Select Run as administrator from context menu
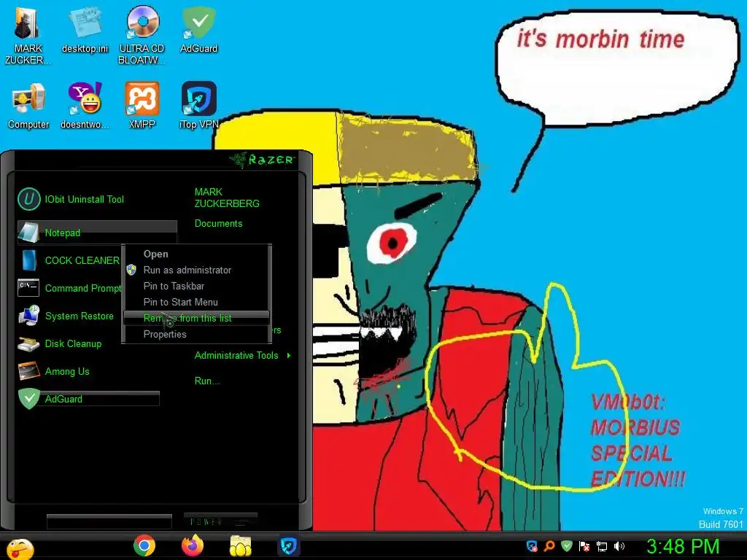Viewport: 747px width, 560px height. [196, 270]
